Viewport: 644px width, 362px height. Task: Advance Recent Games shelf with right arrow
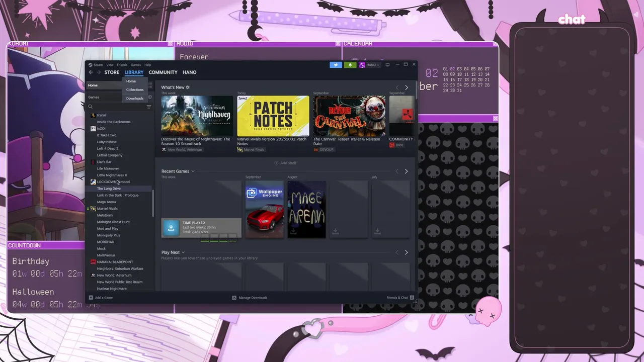point(407,171)
